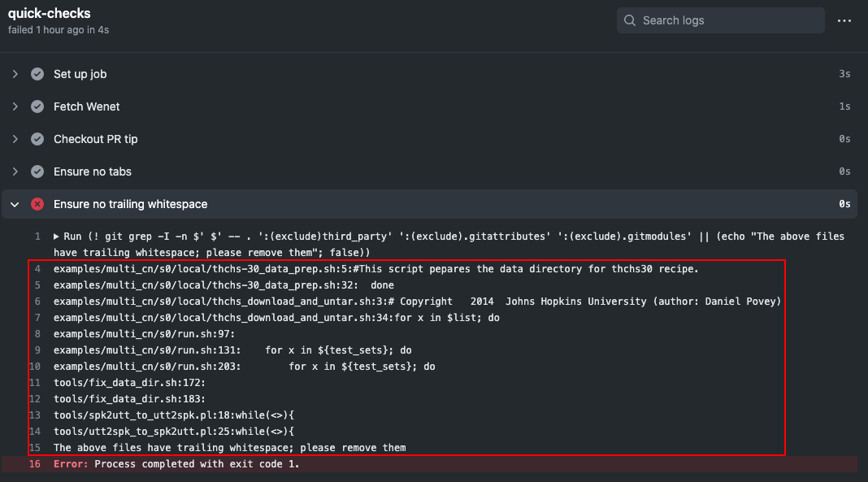Click the green checkmark icon beside Set up job

[37, 73]
